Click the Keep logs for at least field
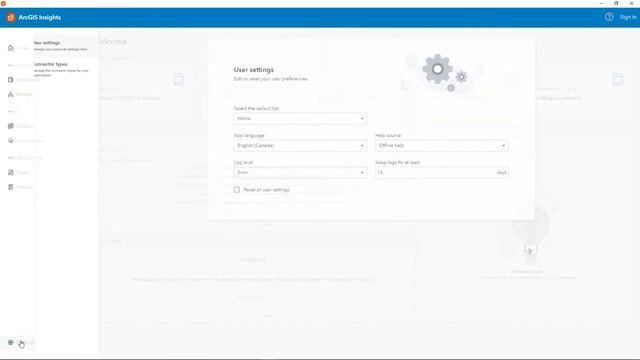 [x=442, y=173]
